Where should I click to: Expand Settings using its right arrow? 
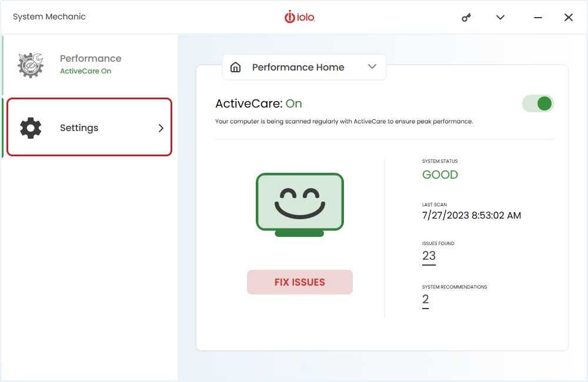tap(161, 128)
